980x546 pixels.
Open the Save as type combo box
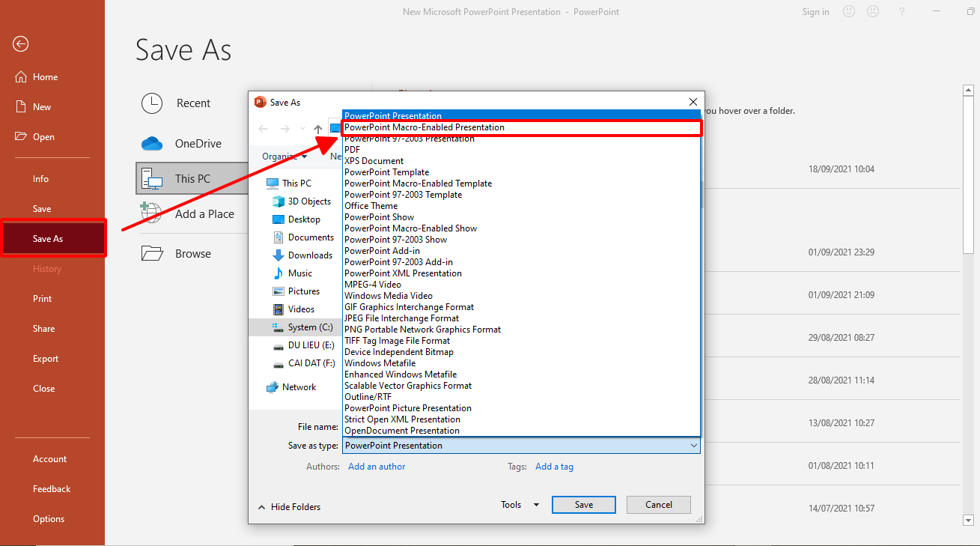pyautogui.click(x=522, y=446)
